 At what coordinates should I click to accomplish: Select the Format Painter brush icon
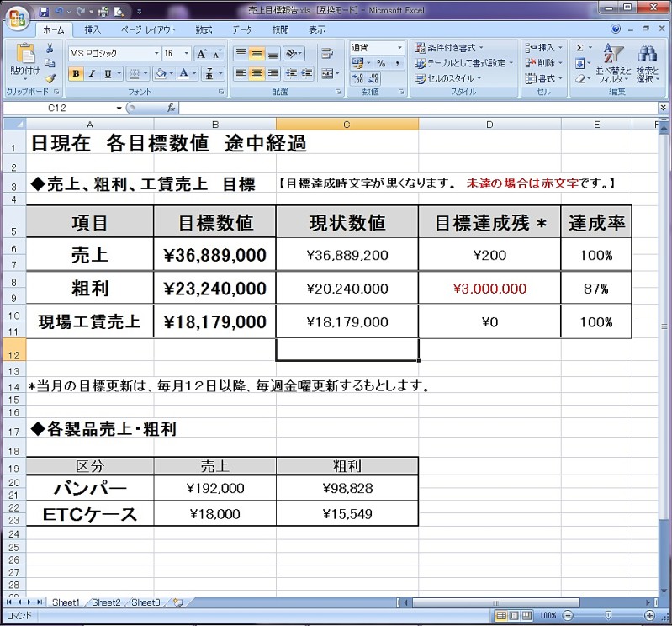point(50,78)
